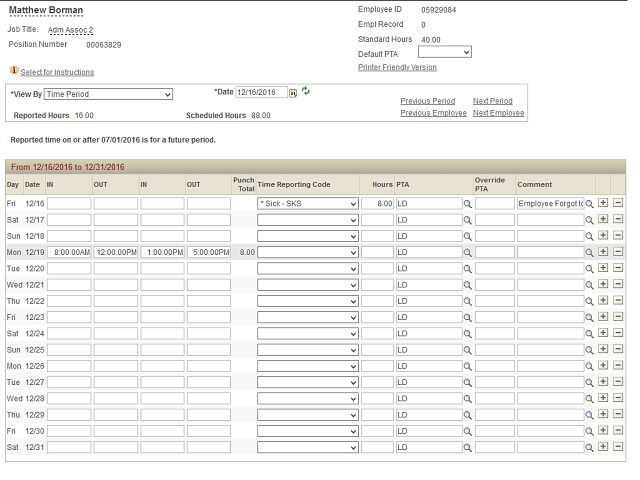640x480 pixels.
Task: Click the PTA lookup magnifier for Wed 12/21
Action: [467, 285]
